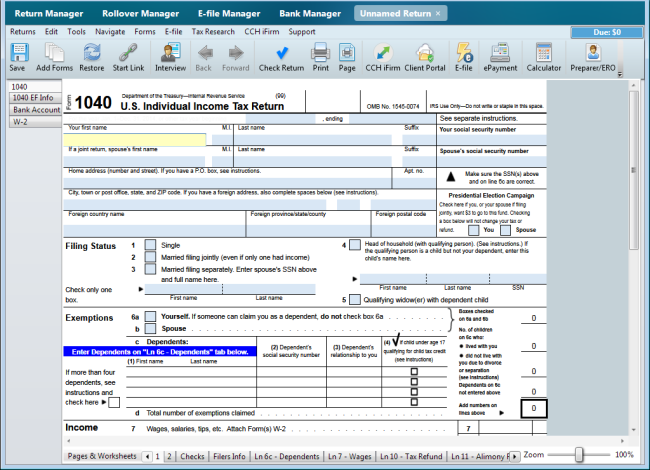The image size is (650, 470).
Task: Select the W-2 form in the sidebar
Action: point(35,122)
